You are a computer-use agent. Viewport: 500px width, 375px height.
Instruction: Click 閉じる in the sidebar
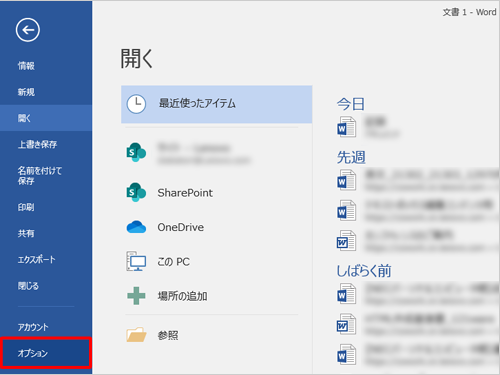28,286
